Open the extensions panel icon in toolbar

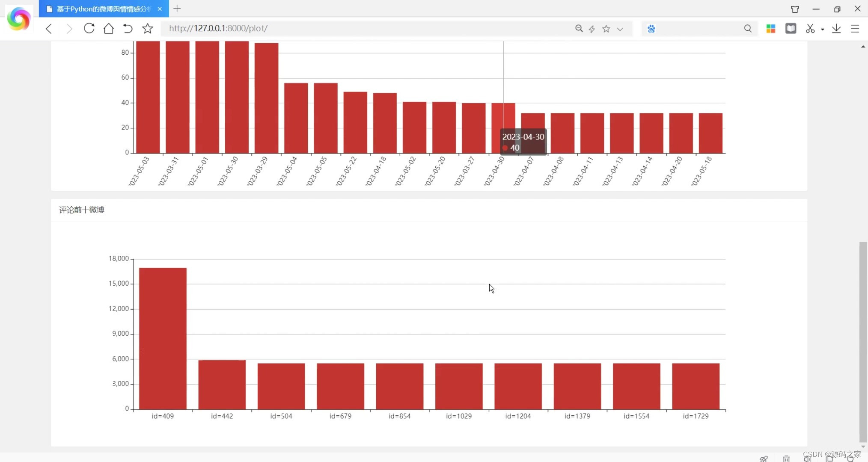tap(791, 28)
